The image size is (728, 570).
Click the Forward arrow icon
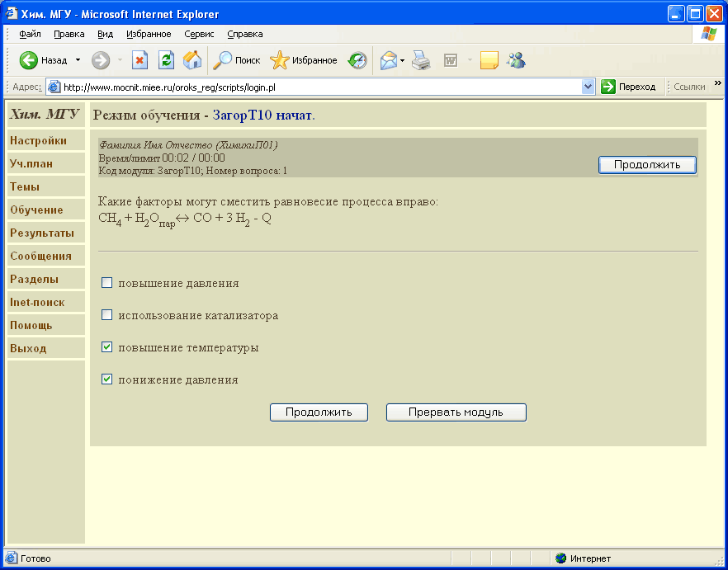click(101, 60)
